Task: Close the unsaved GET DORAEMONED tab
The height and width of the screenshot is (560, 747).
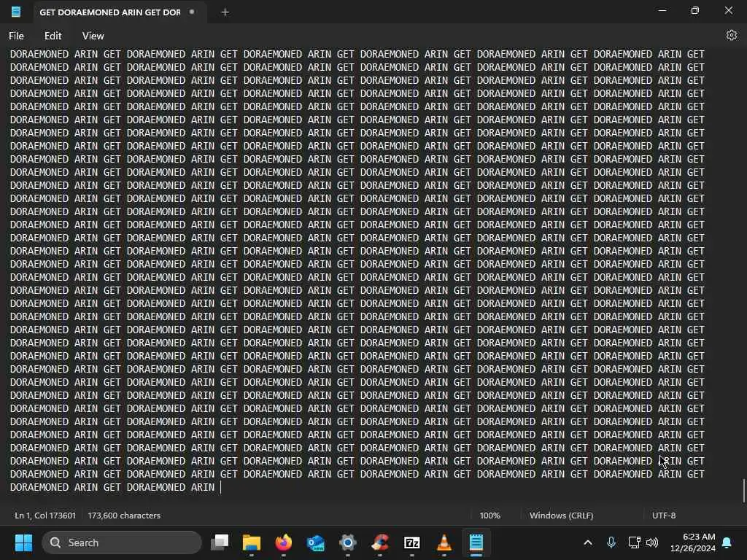Action: pos(192,12)
